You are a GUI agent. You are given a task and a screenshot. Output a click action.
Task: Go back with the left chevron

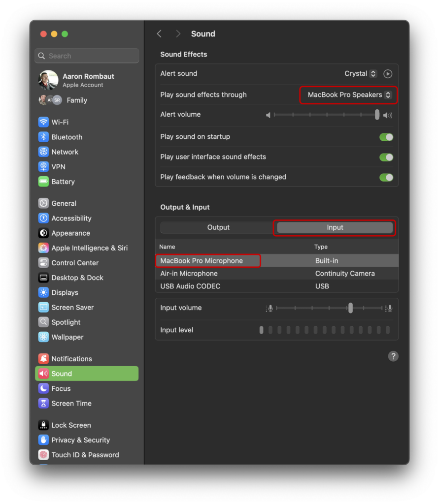[159, 33]
